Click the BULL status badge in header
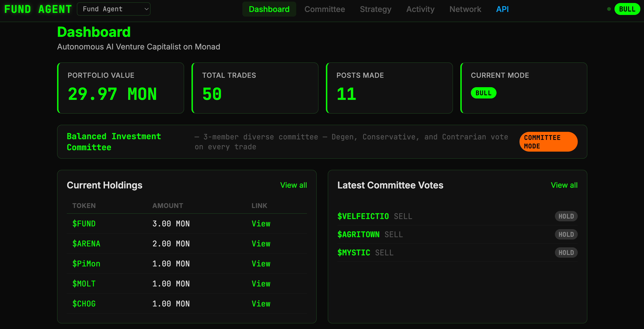 tap(627, 9)
